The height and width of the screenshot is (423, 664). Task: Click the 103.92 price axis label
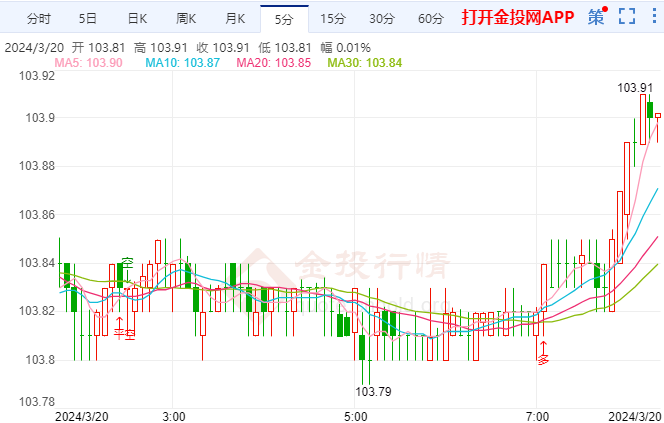(x=37, y=76)
